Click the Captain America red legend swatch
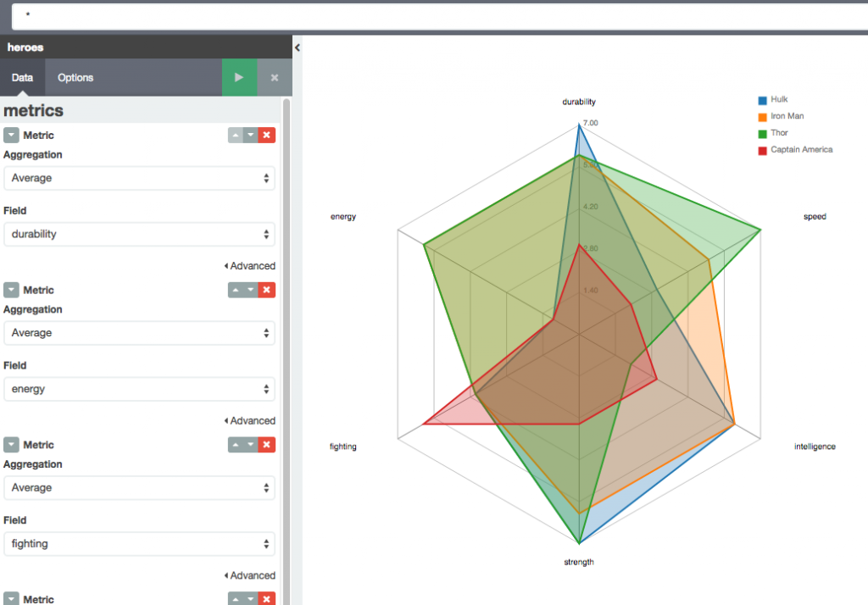This screenshot has width=868, height=605. (x=762, y=151)
